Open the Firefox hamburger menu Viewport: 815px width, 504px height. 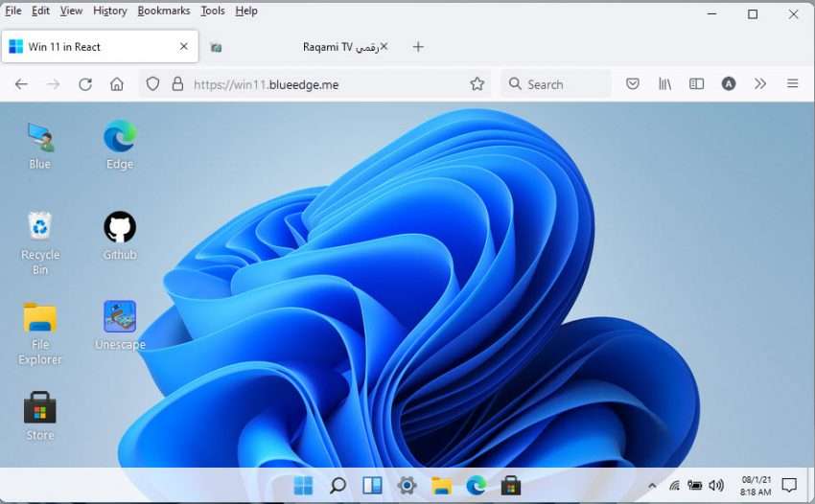pyautogui.click(x=793, y=83)
